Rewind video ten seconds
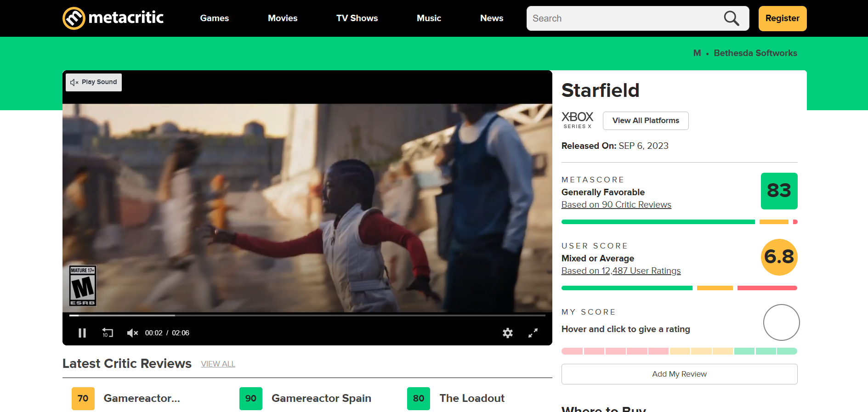The width and height of the screenshot is (868, 412). pos(108,333)
